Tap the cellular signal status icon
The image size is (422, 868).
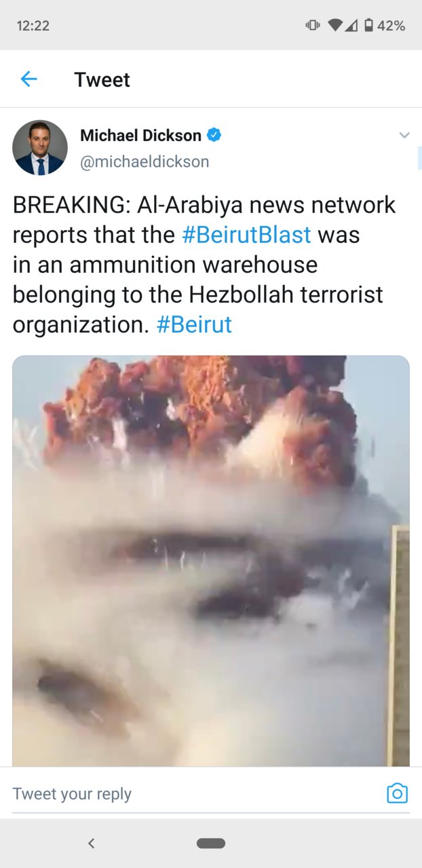click(x=351, y=26)
